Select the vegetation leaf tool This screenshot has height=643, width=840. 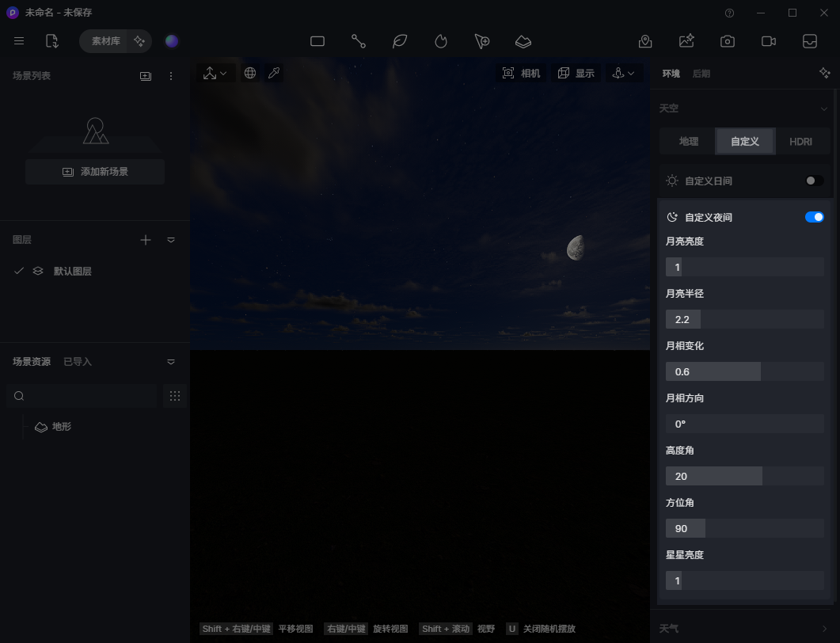click(400, 41)
